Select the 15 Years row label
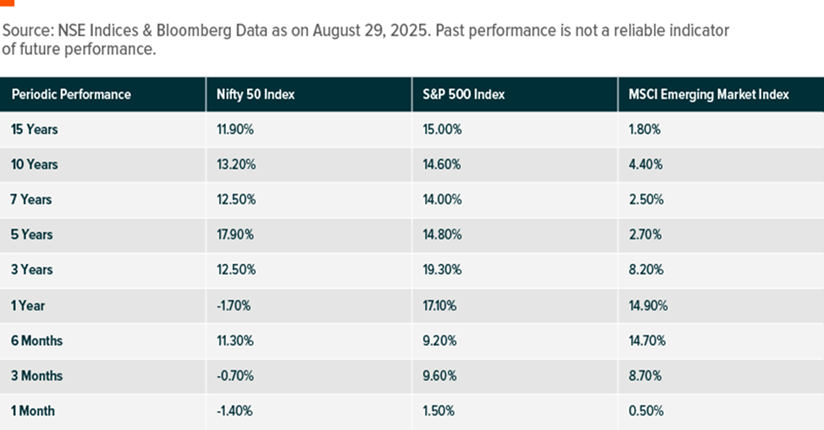This screenshot has width=824, height=430. (34, 129)
